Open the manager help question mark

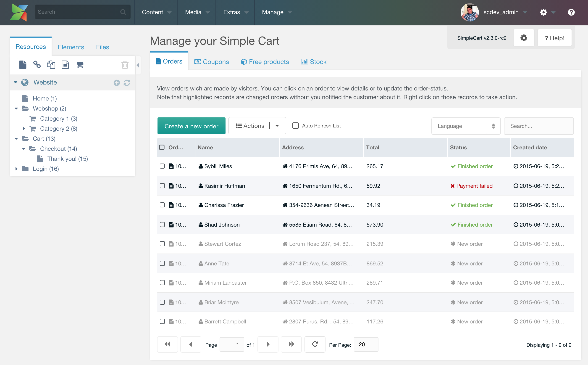(x=571, y=12)
